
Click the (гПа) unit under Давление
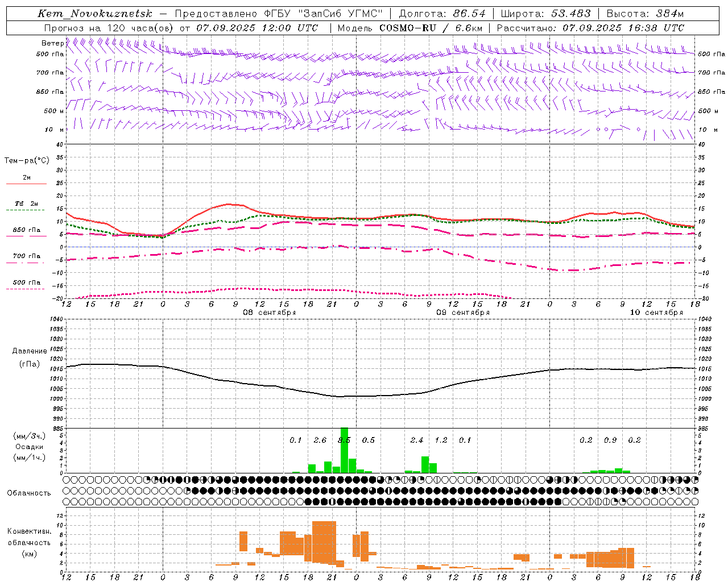[x=30, y=364]
